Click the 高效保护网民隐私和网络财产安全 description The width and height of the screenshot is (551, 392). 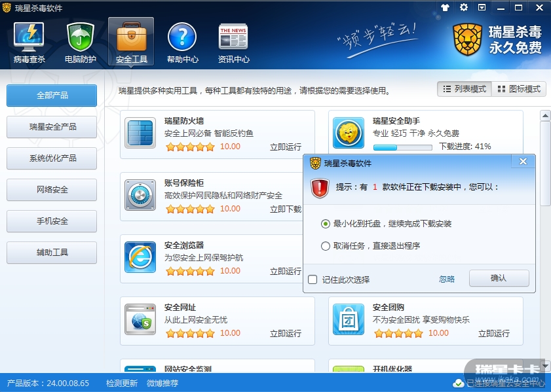[x=223, y=196]
